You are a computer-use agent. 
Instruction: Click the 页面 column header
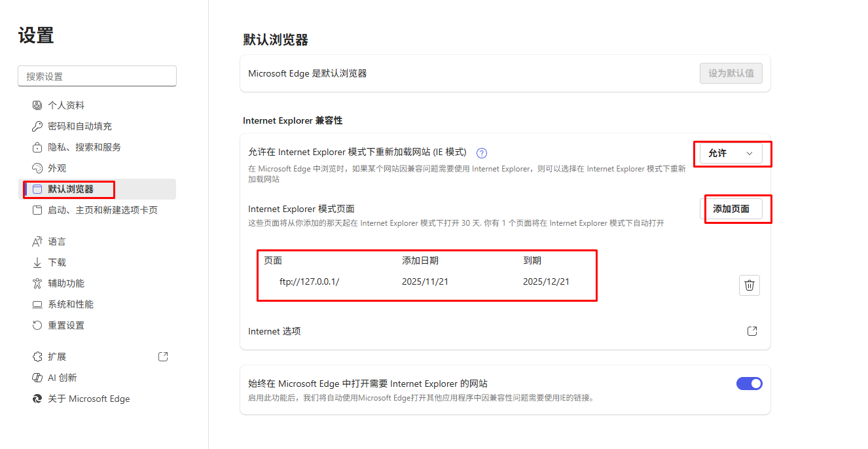[x=273, y=260]
